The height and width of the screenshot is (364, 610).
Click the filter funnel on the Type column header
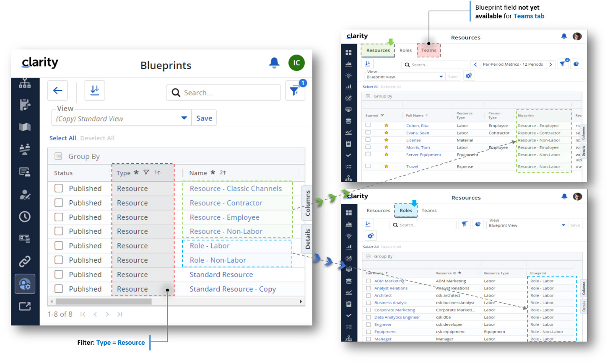coord(146,172)
